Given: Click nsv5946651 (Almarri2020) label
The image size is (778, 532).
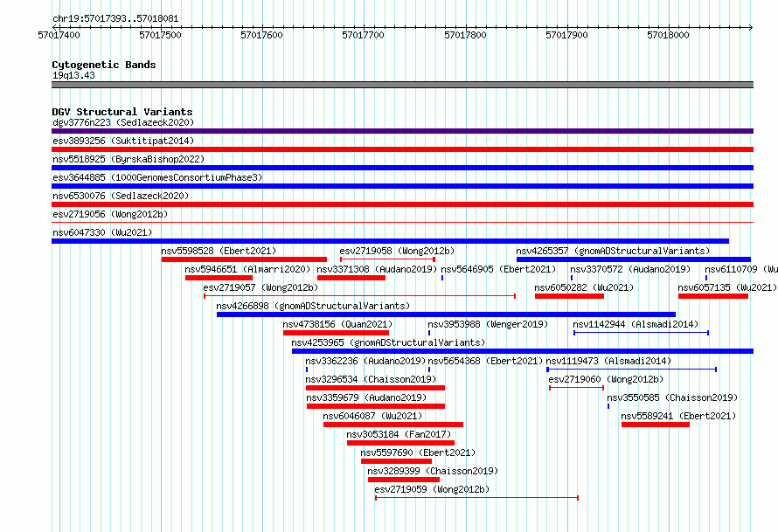Looking at the screenshot, I should pos(247,269).
